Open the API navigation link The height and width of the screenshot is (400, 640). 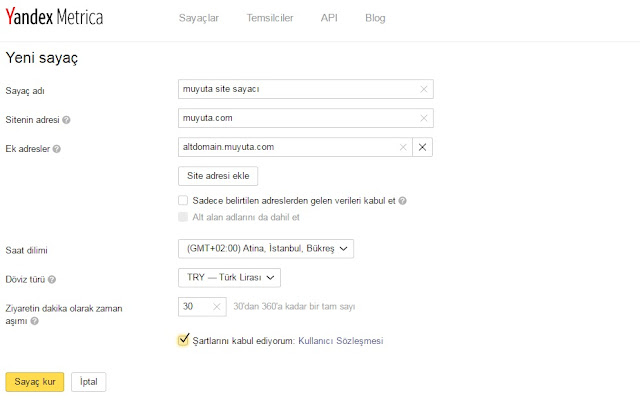[x=329, y=18]
